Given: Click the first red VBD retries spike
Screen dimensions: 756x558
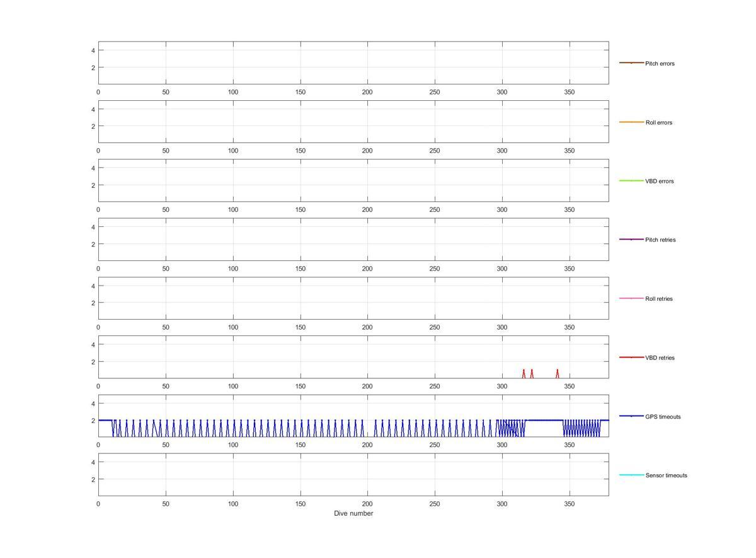Looking at the screenshot, I should pyautogui.click(x=524, y=374).
